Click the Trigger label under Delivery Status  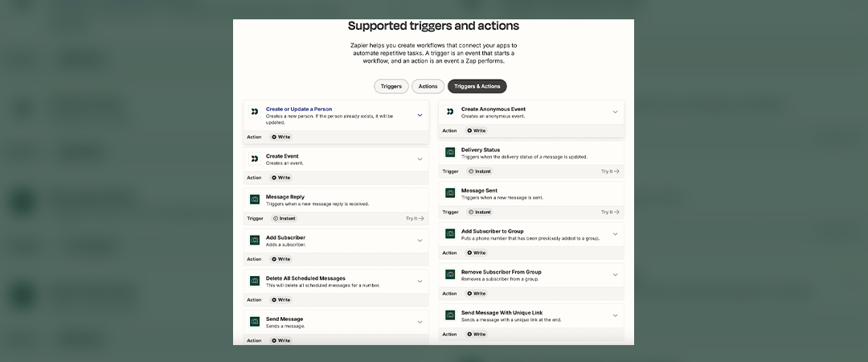click(450, 171)
